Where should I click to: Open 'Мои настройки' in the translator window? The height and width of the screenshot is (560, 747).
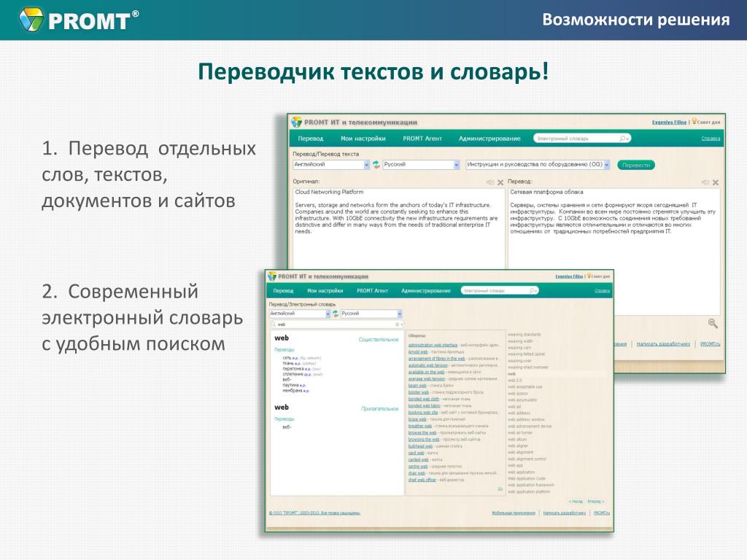click(363, 139)
